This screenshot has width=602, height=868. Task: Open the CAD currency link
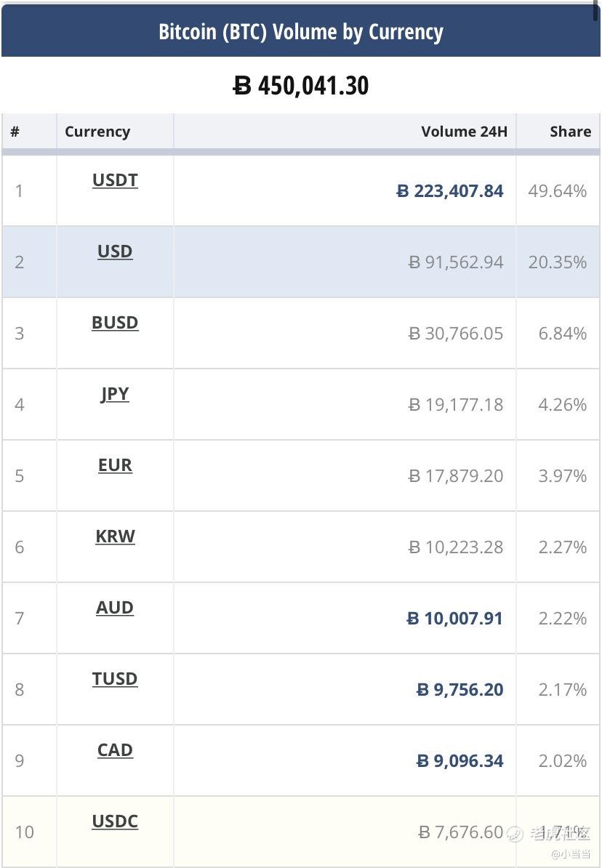pyautogui.click(x=115, y=751)
